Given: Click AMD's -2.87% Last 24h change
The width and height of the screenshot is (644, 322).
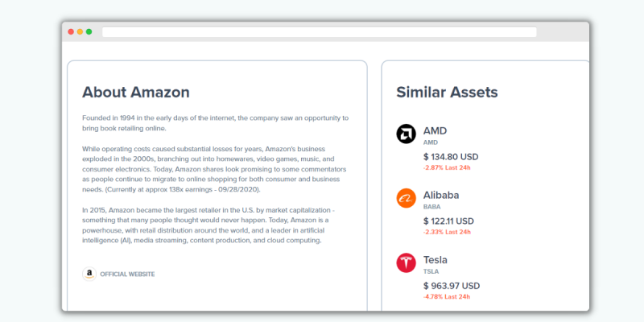Looking at the screenshot, I should click(x=447, y=167).
